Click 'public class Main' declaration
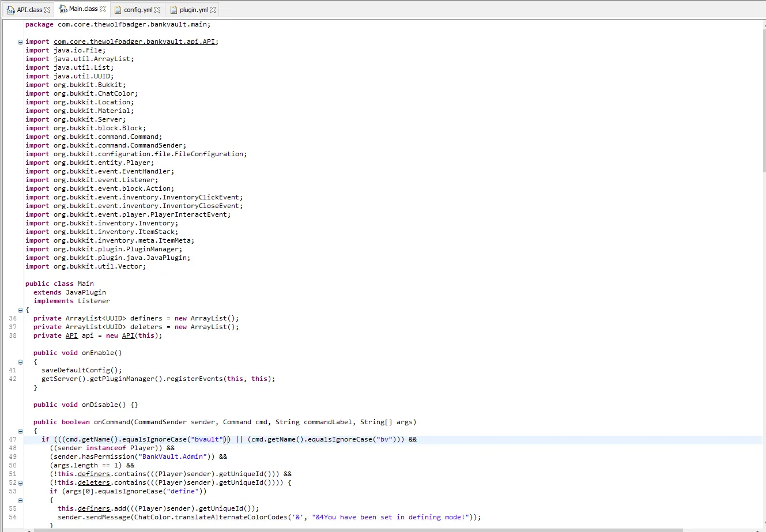This screenshot has width=766, height=532. click(x=59, y=284)
